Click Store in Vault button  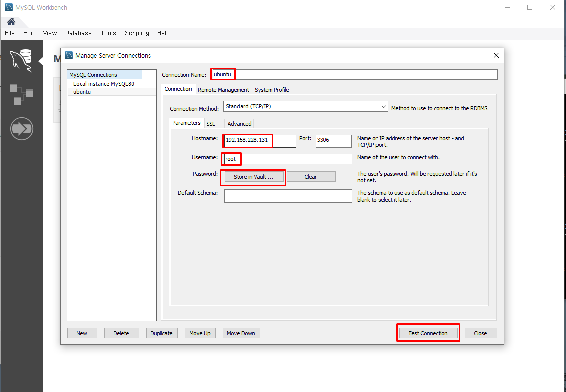coord(253,177)
